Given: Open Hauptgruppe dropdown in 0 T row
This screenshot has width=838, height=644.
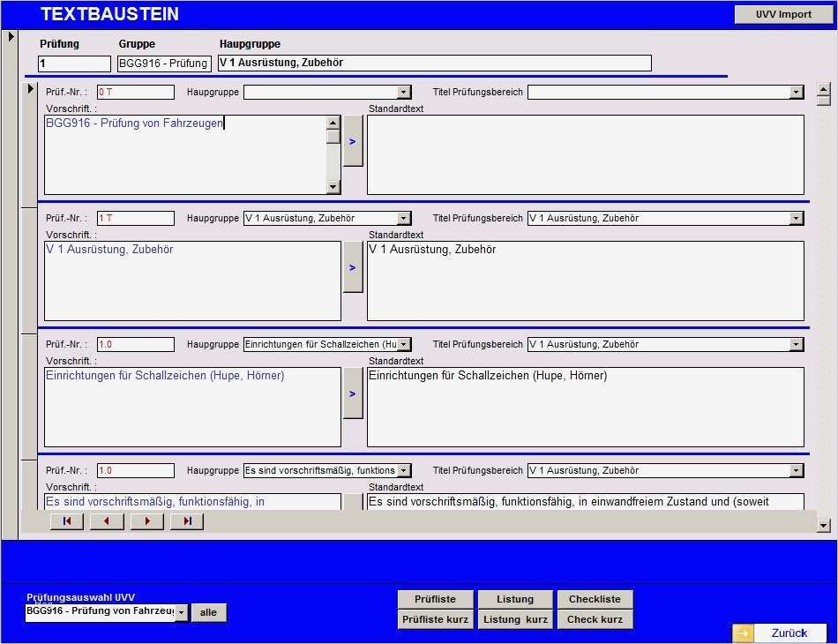Looking at the screenshot, I should point(405,92).
